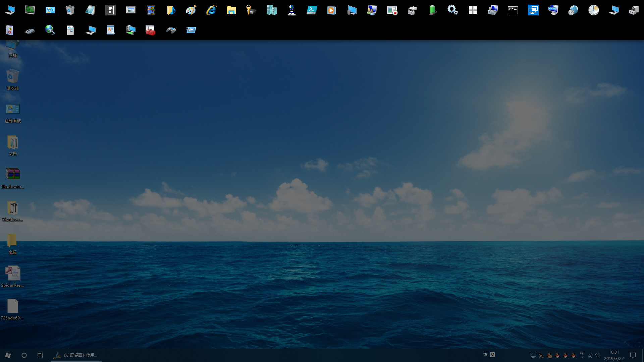The image size is (644, 362).
Task: Open the Recycle Bin icon in the top bar
Action: point(70,10)
